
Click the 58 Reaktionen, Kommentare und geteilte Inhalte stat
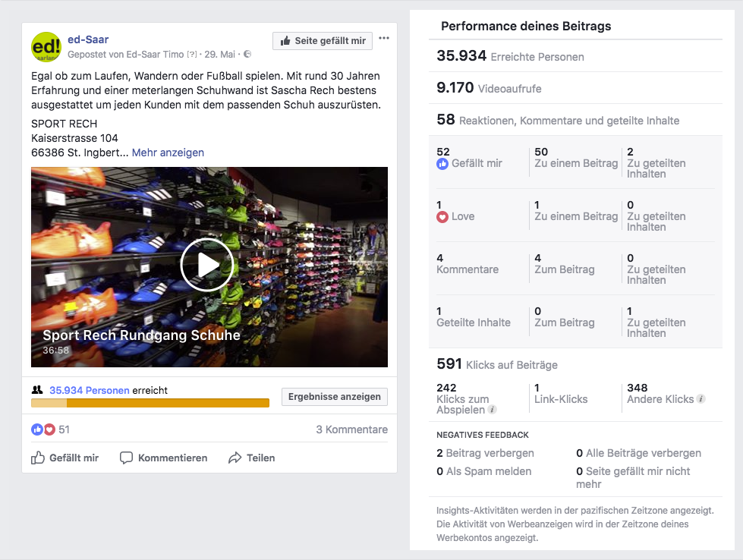(x=558, y=119)
